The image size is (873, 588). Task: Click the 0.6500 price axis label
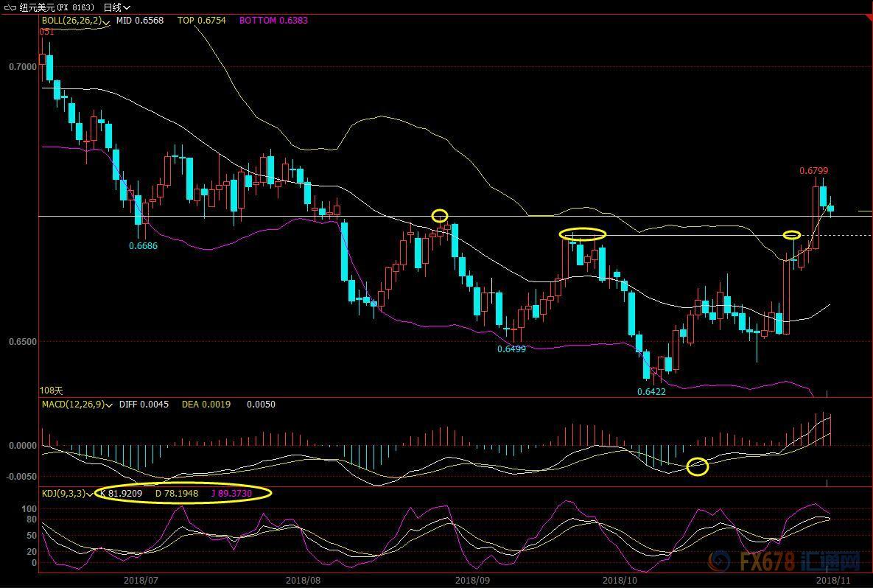[23, 342]
